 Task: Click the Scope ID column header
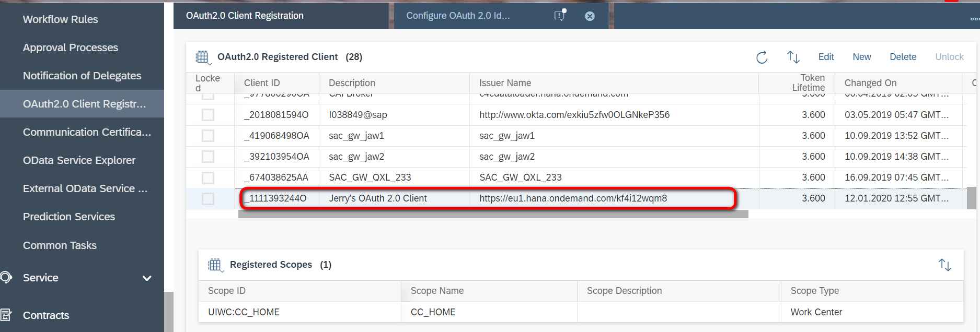(x=299, y=291)
